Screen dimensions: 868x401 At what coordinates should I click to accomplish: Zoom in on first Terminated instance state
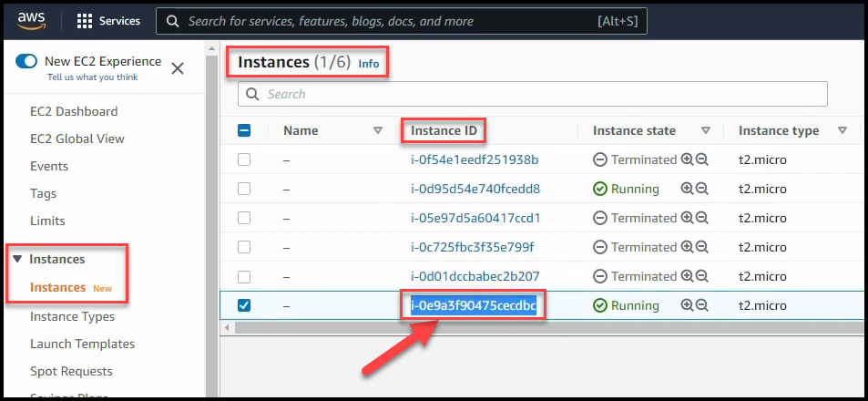pos(687,159)
